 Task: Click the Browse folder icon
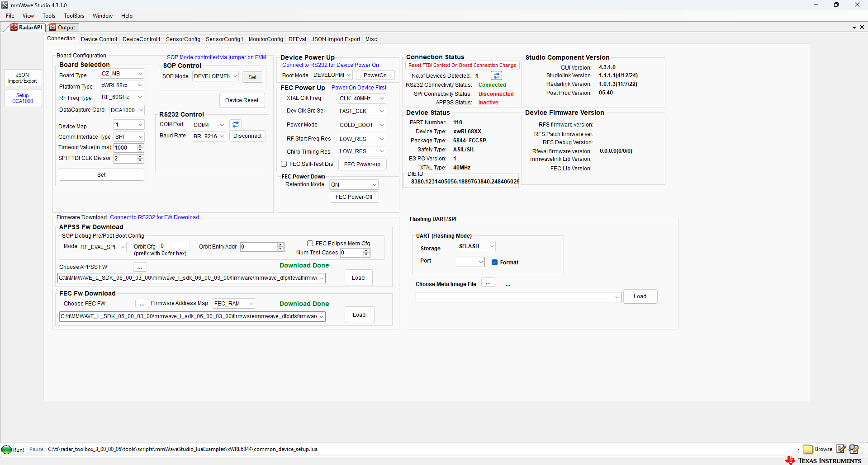[x=808, y=449]
